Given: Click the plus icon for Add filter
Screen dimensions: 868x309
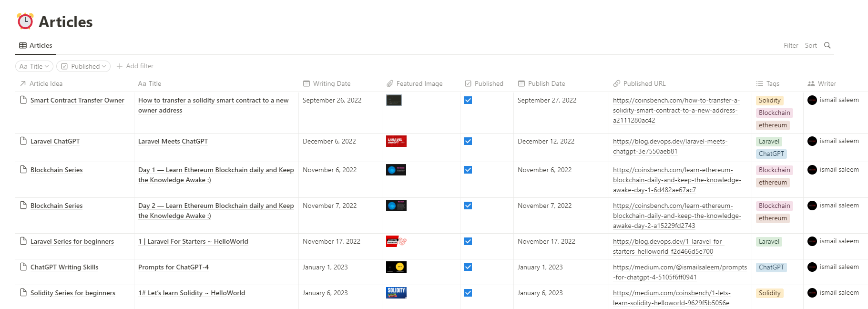Looking at the screenshot, I should pyautogui.click(x=120, y=66).
